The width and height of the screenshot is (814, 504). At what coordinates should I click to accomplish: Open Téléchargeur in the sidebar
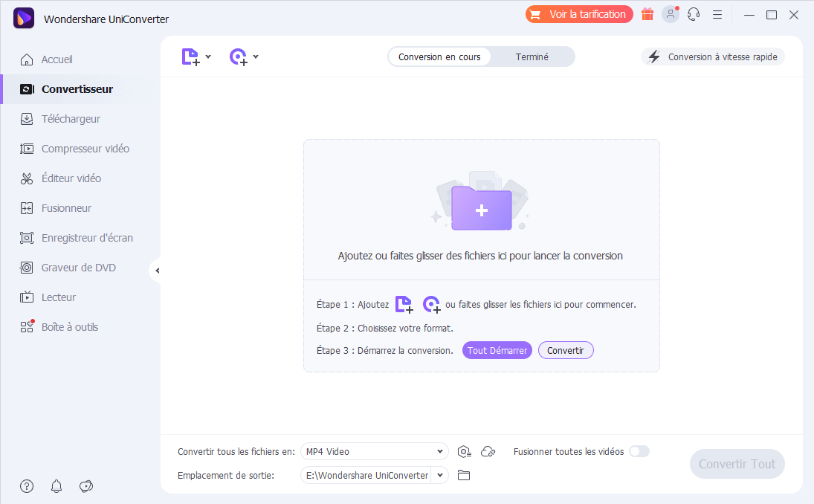tap(71, 119)
